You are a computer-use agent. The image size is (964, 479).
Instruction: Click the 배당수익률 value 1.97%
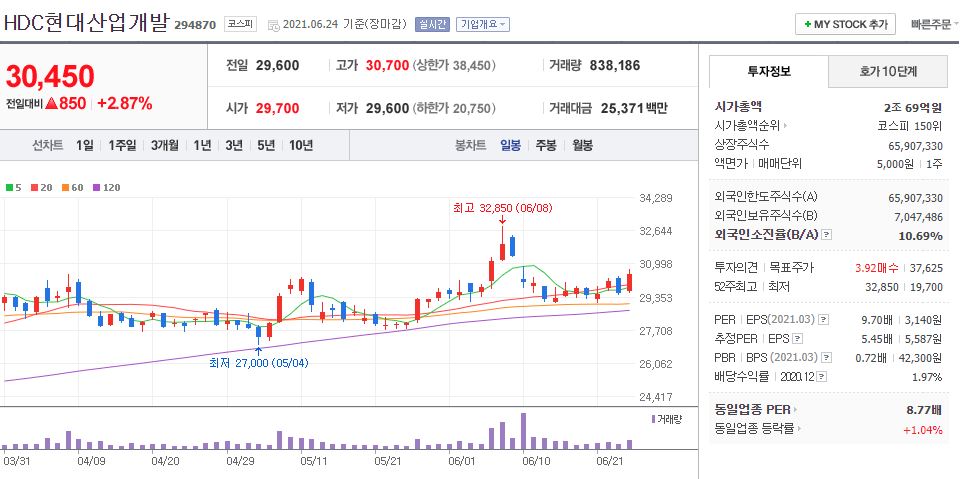[927, 376]
